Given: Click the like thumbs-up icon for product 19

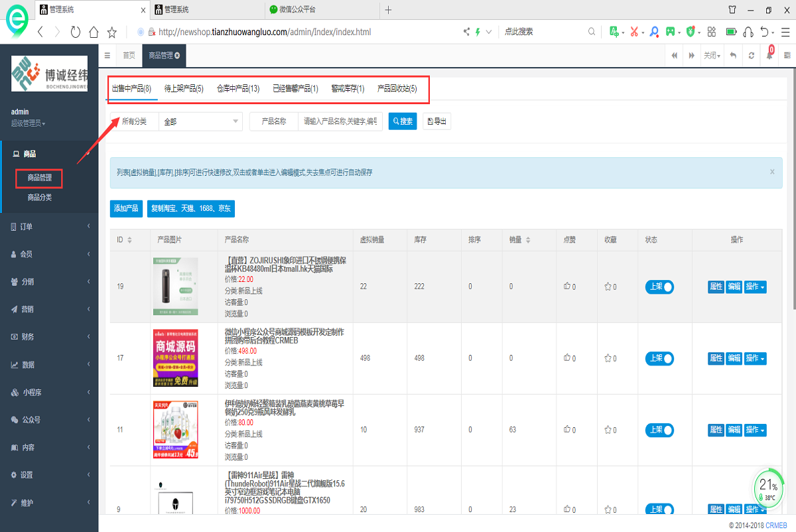Looking at the screenshot, I should (567, 287).
